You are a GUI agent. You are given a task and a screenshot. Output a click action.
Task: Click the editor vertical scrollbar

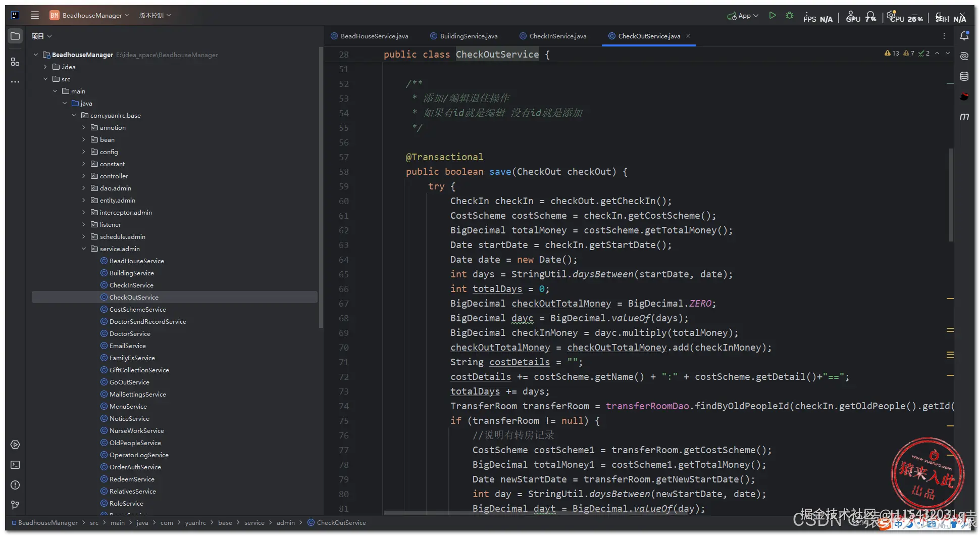tap(951, 194)
